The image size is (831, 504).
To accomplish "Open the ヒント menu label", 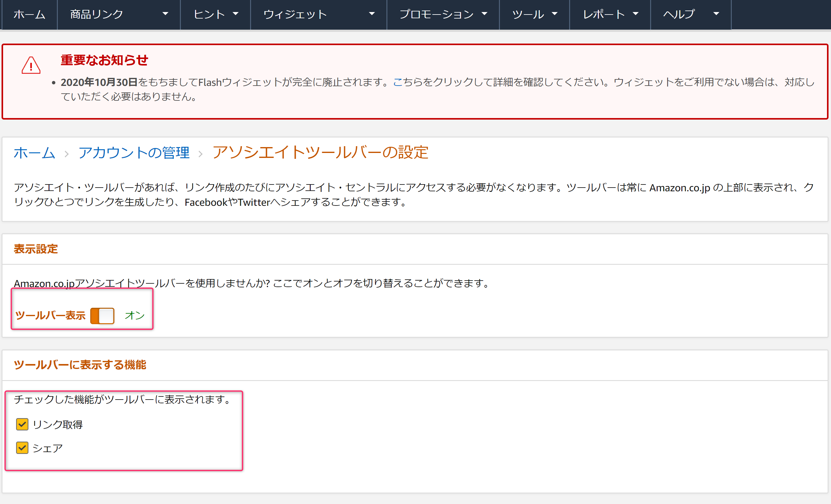I will click(209, 14).
